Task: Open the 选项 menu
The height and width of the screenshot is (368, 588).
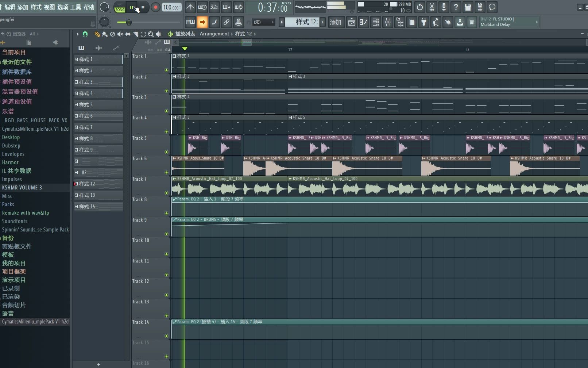Action: (x=63, y=7)
